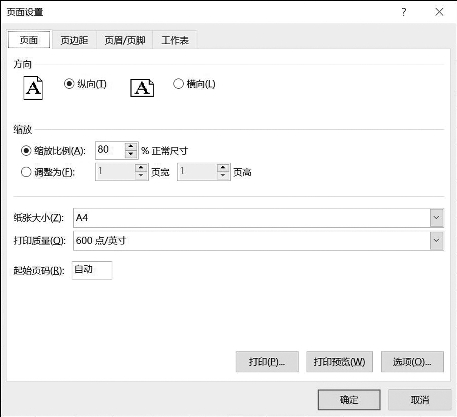Switch to the 工作表 tab
The width and height of the screenshot is (457, 417).
(x=175, y=40)
